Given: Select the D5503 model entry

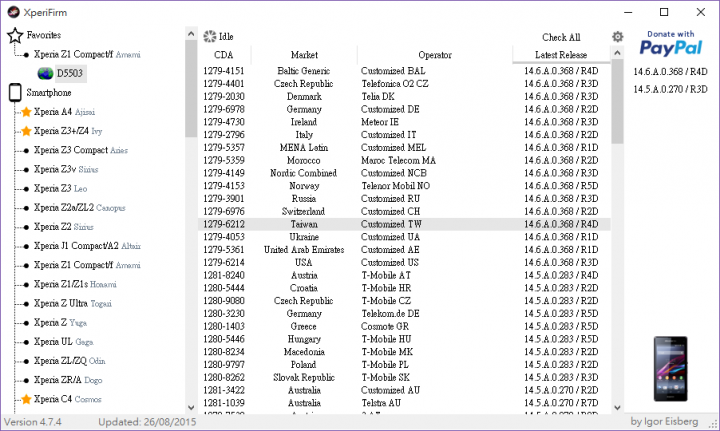Looking at the screenshot, I should [x=70, y=73].
